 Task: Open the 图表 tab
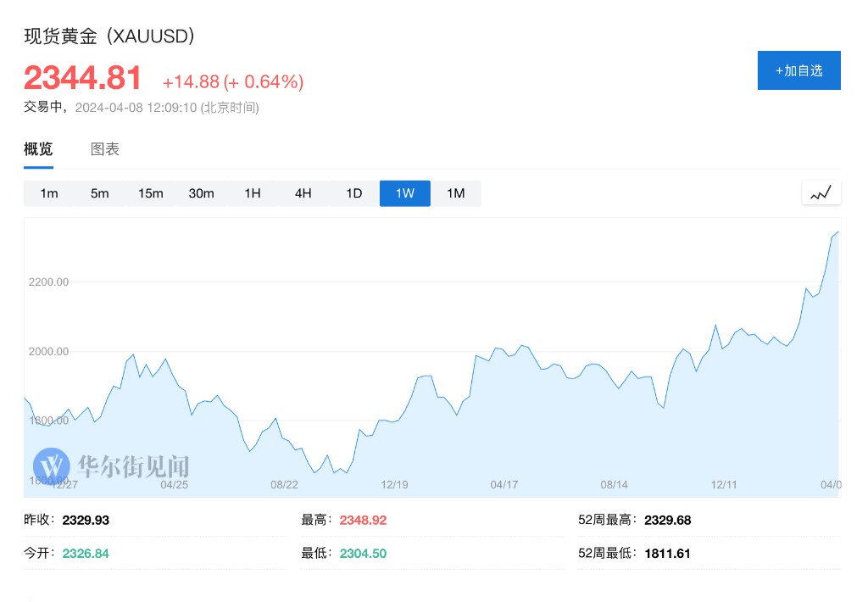(x=105, y=149)
